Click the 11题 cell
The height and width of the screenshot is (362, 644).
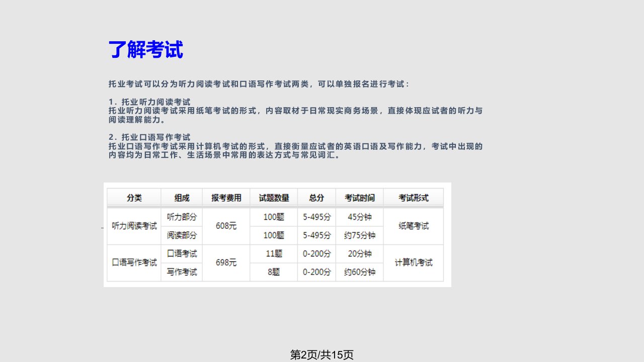274,253
